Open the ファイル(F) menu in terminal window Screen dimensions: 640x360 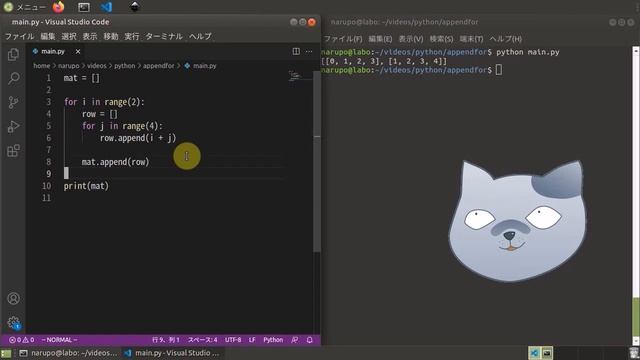point(343,39)
